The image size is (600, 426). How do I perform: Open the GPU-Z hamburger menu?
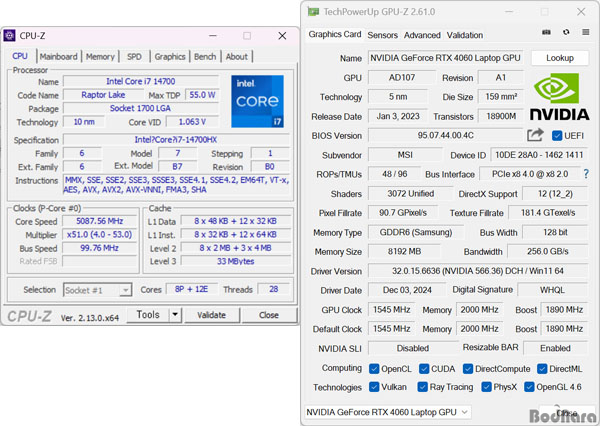(x=585, y=33)
